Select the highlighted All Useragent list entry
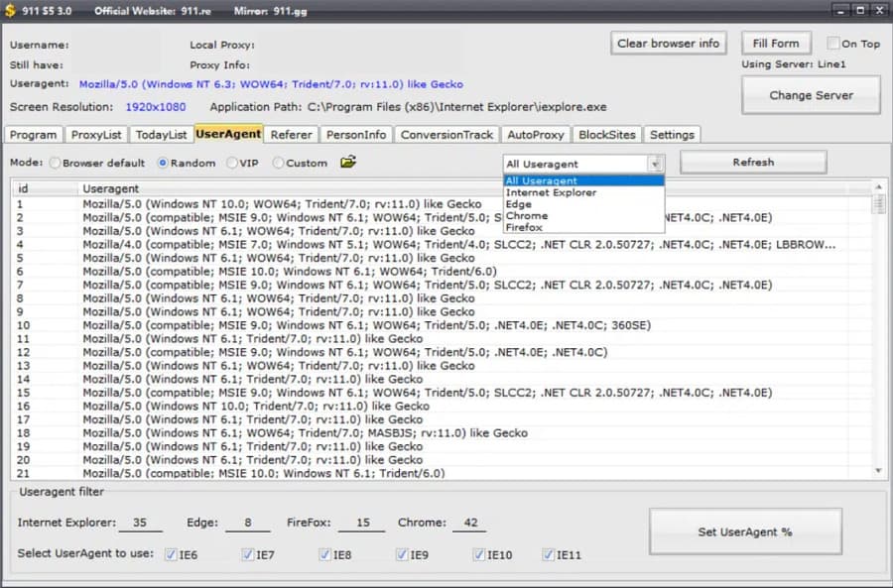The image size is (893, 588). coord(583,180)
